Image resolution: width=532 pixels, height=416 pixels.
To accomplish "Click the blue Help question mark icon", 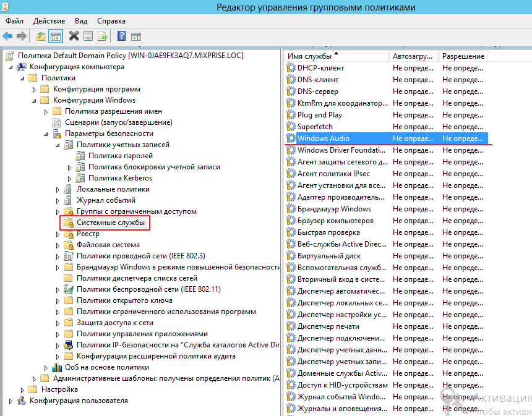I will [121, 36].
